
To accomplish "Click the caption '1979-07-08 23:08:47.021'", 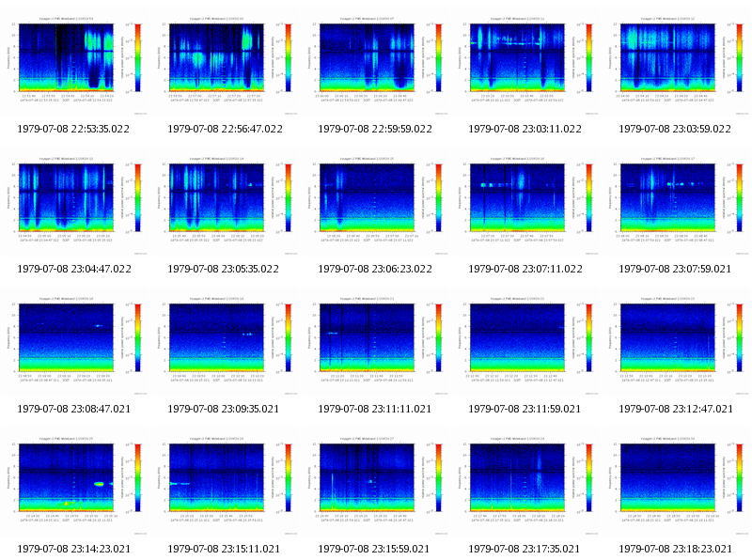I will (x=74, y=409).
